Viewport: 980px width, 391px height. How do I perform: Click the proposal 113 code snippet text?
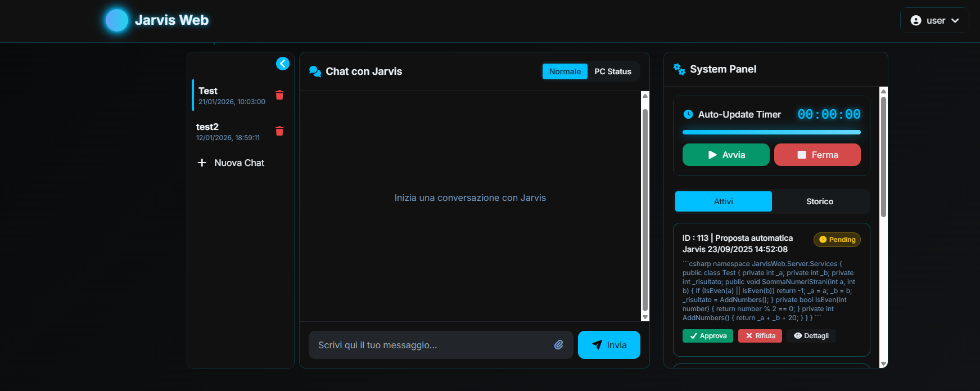click(x=769, y=291)
